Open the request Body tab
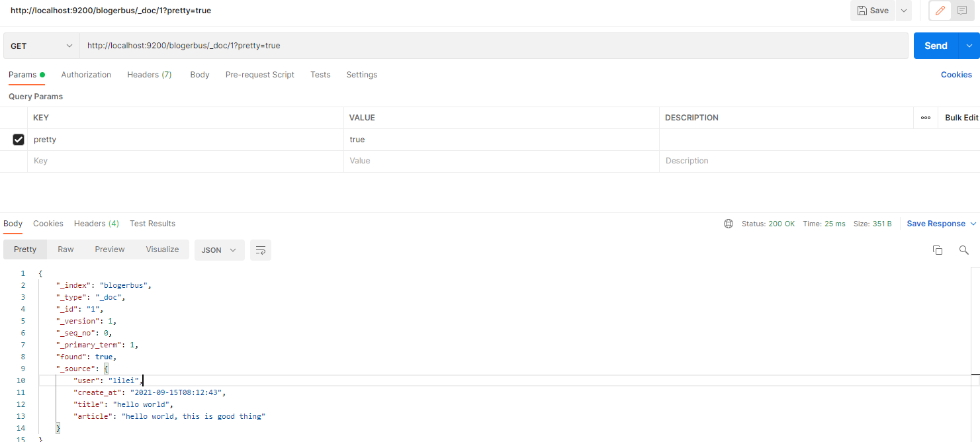Screen dimensions: 980x442 point(200,75)
